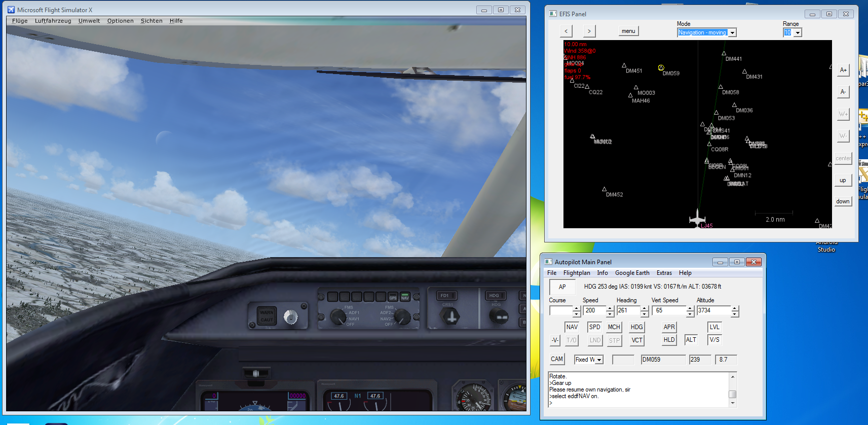The height and width of the screenshot is (425, 868).
Task: Click the LJ45 aircraft symbol on the map
Action: click(x=697, y=219)
